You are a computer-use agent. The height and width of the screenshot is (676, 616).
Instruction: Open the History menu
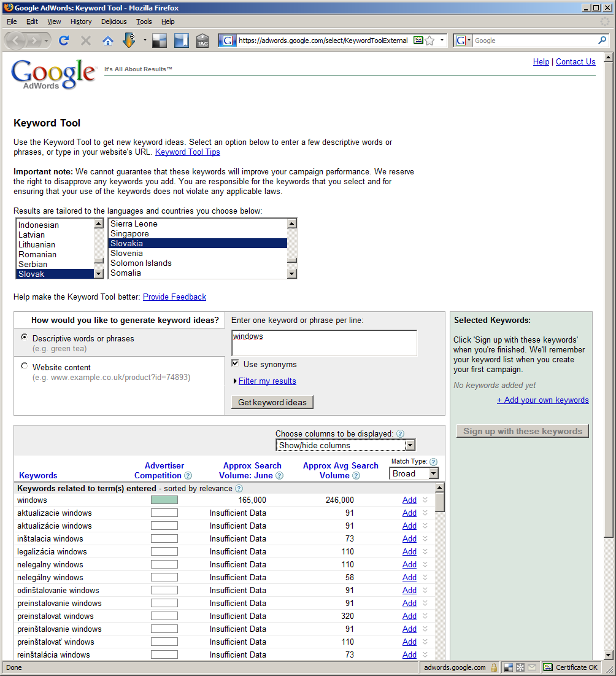(x=80, y=21)
